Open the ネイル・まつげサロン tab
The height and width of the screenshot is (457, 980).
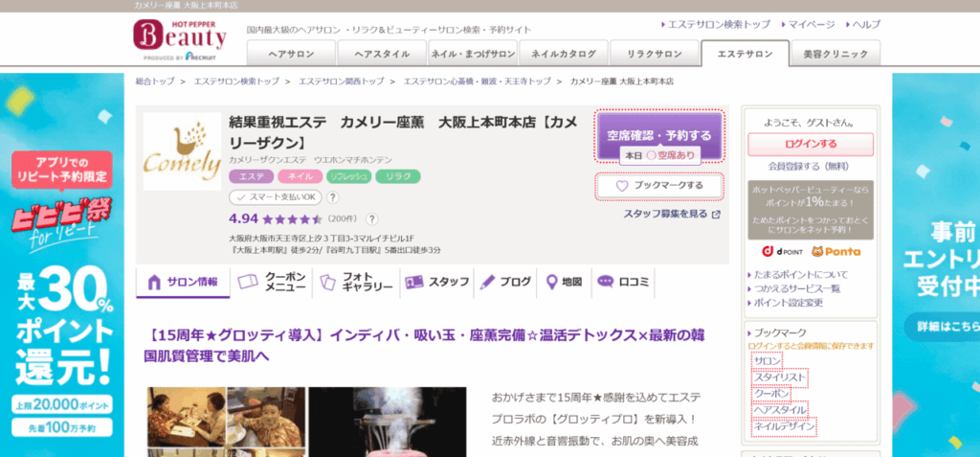pyautogui.click(x=473, y=54)
